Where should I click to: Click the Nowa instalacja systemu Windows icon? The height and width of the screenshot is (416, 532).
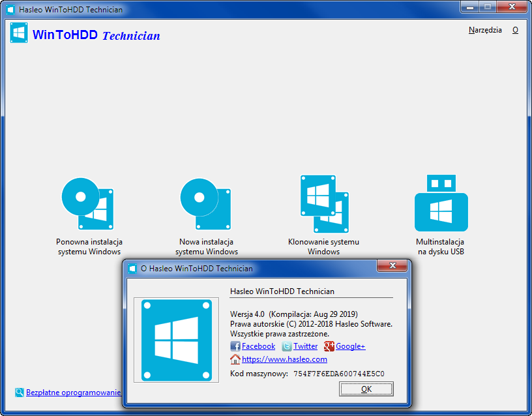pos(205,204)
